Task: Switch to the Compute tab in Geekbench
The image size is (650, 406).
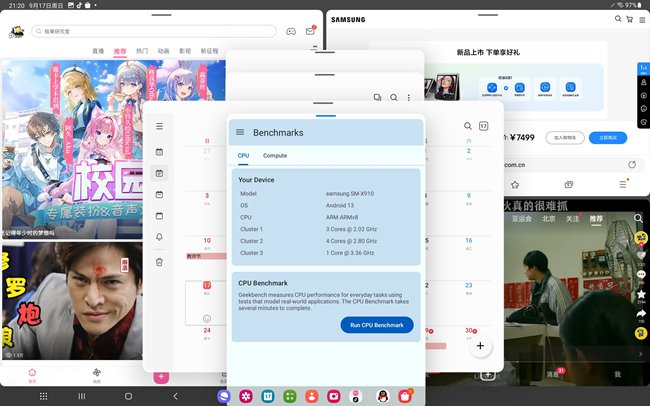Action: pyautogui.click(x=275, y=156)
